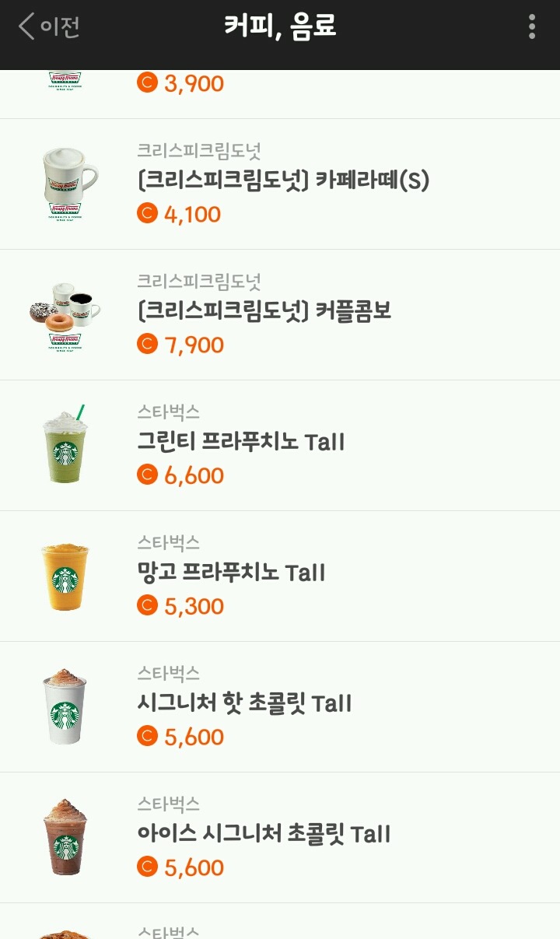Open the three-dot overflow menu
This screenshot has height=939, width=560.
point(532,26)
